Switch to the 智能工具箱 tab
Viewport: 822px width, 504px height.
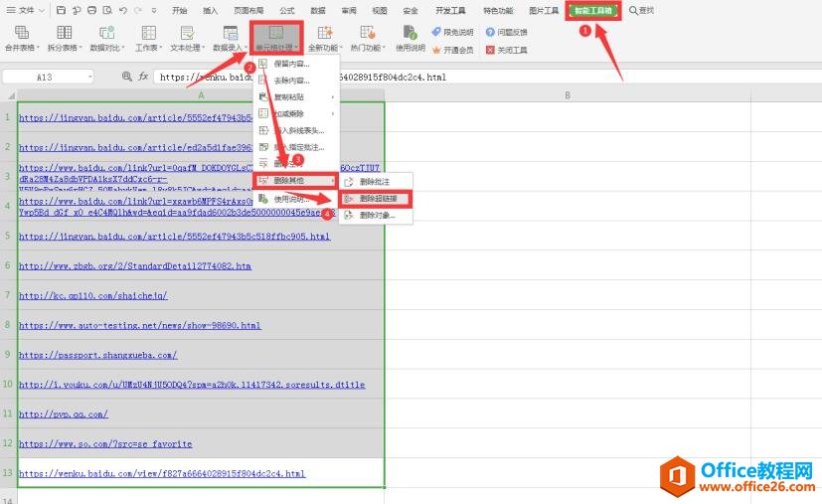pyautogui.click(x=591, y=11)
